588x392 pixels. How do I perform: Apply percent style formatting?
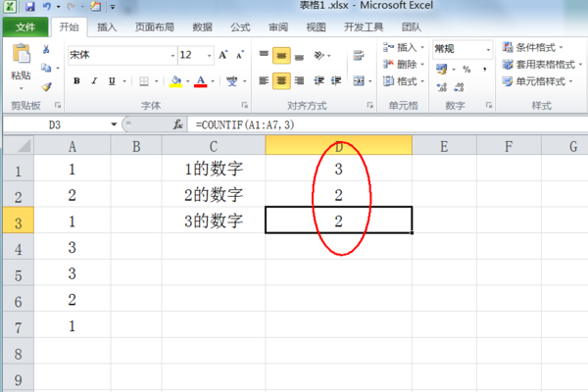pyautogui.click(x=466, y=69)
